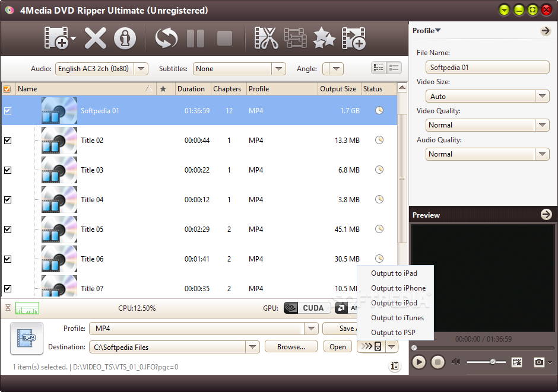Uncheck the Title 05 checkbox
This screenshot has width=558, height=392.
pos(8,230)
